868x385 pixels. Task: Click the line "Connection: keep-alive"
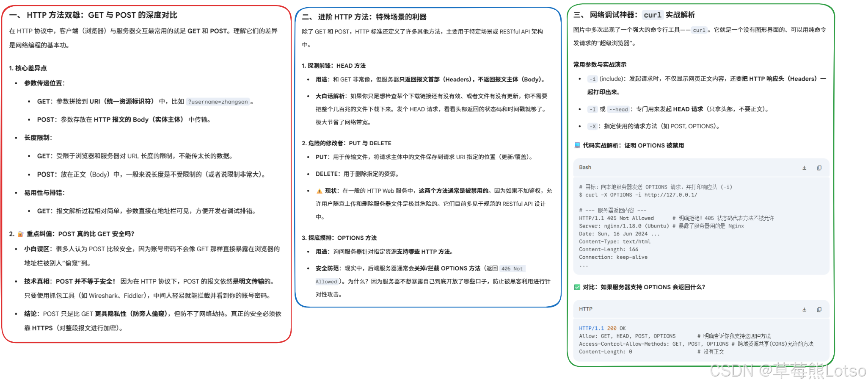pos(613,257)
